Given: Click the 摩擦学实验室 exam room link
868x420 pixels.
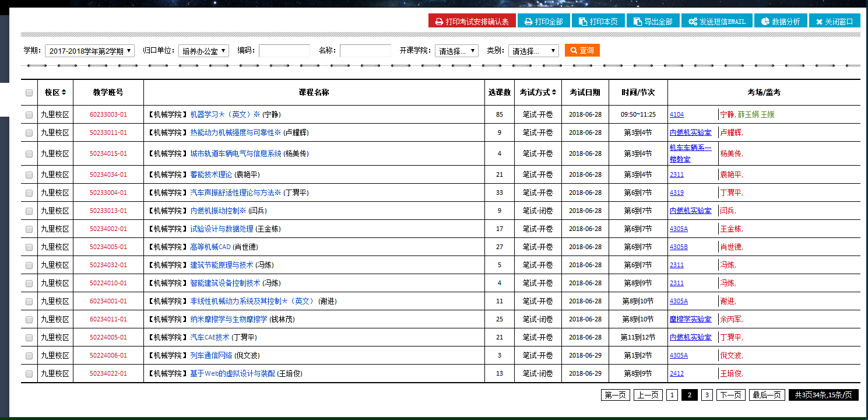Looking at the screenshot, I should [x=690, y=319].
